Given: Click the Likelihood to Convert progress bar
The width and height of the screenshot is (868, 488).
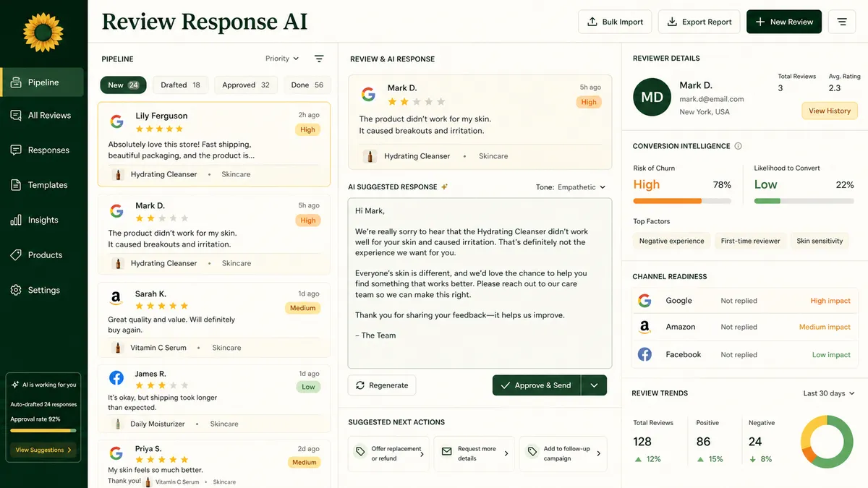Looking at the screenshot, I should click(804, 201).
